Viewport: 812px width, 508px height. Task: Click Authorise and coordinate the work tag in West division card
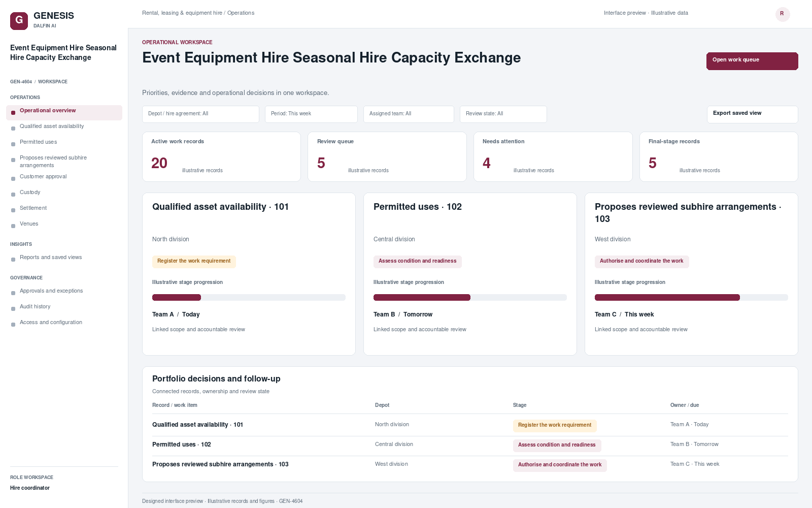coord(641,262)
